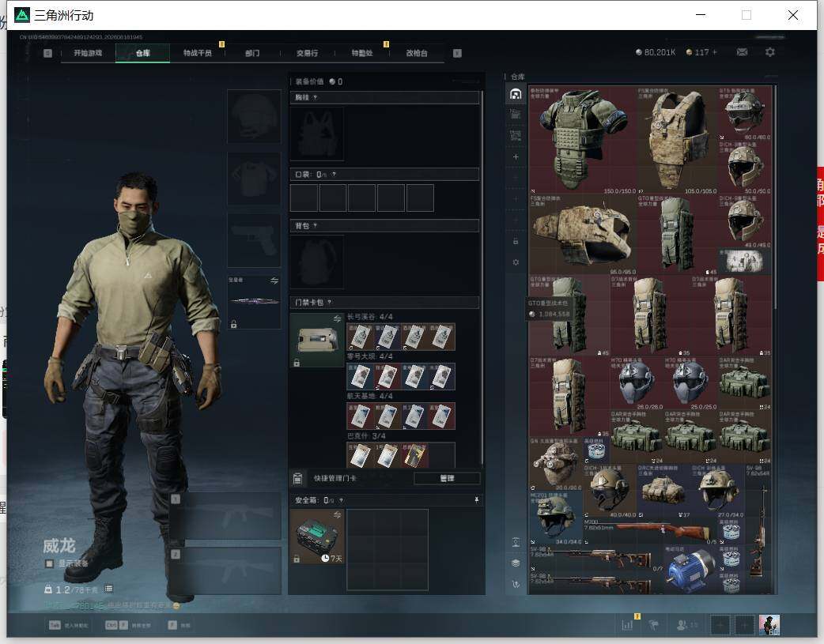Click help mark beside 背包
This screenshot has height=644, width=824.
pyautogui.click(x=315, y=225)
